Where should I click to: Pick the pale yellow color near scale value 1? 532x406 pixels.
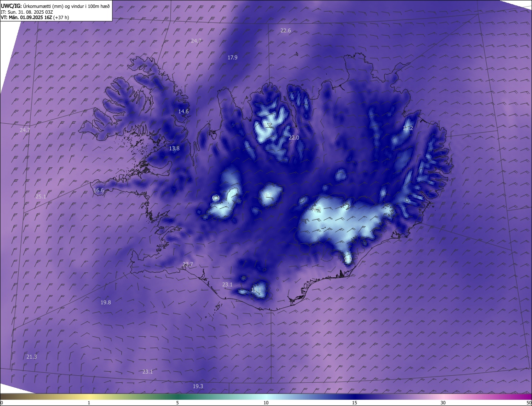tap(89, 396)
